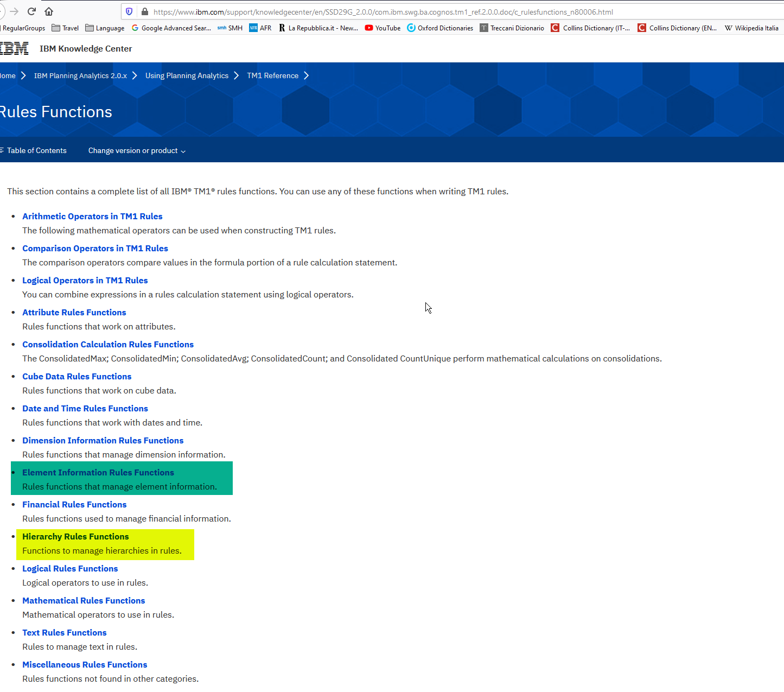
Task: Open the Travel bookmarks folder
Action: pyautogui.click(x=65, y=28)
